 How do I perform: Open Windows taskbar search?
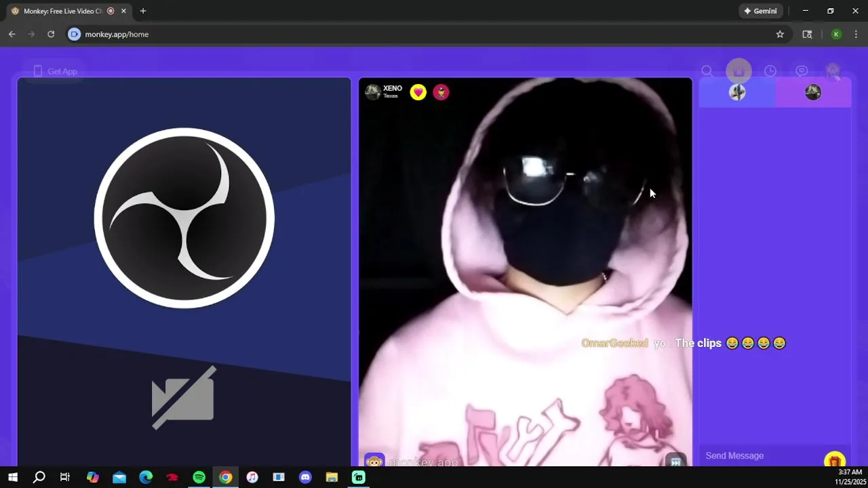(x=39, y=478)
